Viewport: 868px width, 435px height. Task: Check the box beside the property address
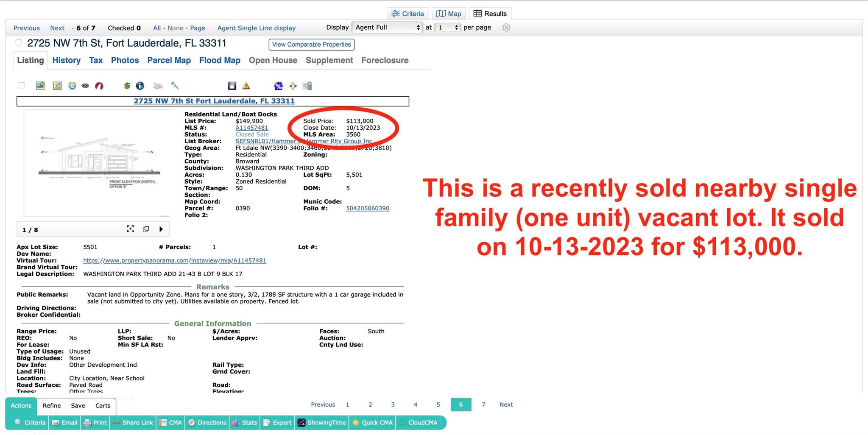19,43
